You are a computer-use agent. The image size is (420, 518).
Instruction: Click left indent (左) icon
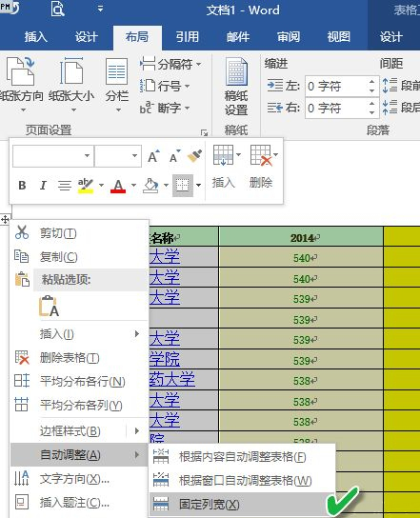[x=275, y=87]
